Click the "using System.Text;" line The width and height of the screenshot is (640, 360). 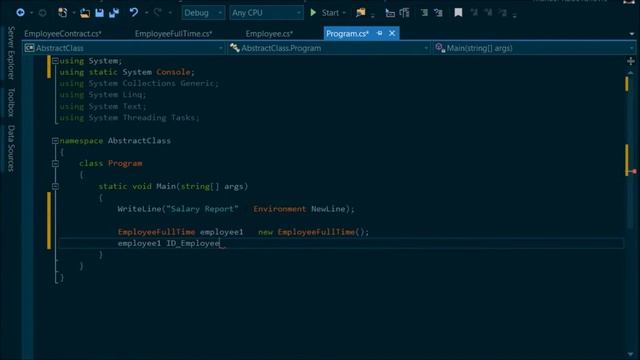pyautogui.click(x=102, y=106)
